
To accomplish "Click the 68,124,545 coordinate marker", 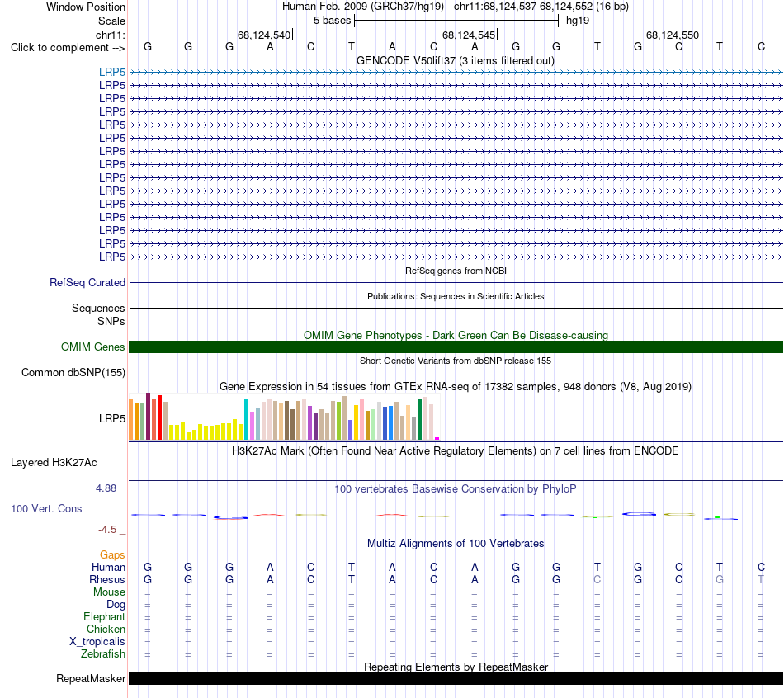I will click(x=469, y=35).
